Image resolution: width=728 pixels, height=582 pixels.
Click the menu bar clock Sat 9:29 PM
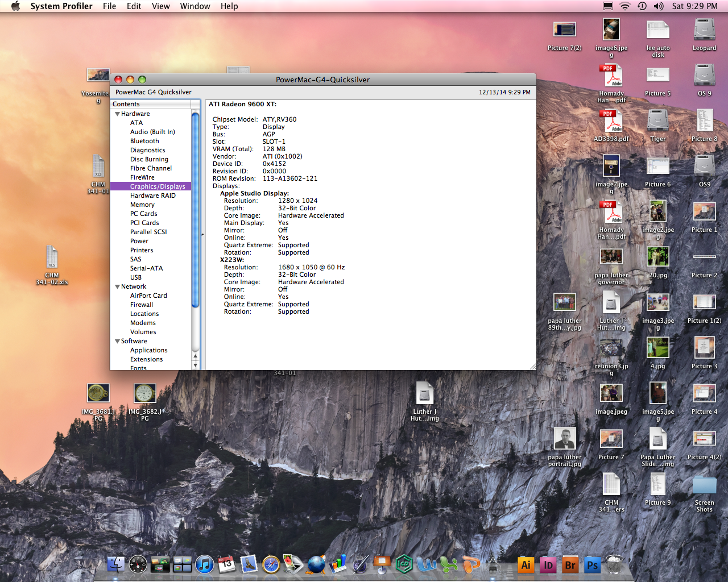coord(694,6)
